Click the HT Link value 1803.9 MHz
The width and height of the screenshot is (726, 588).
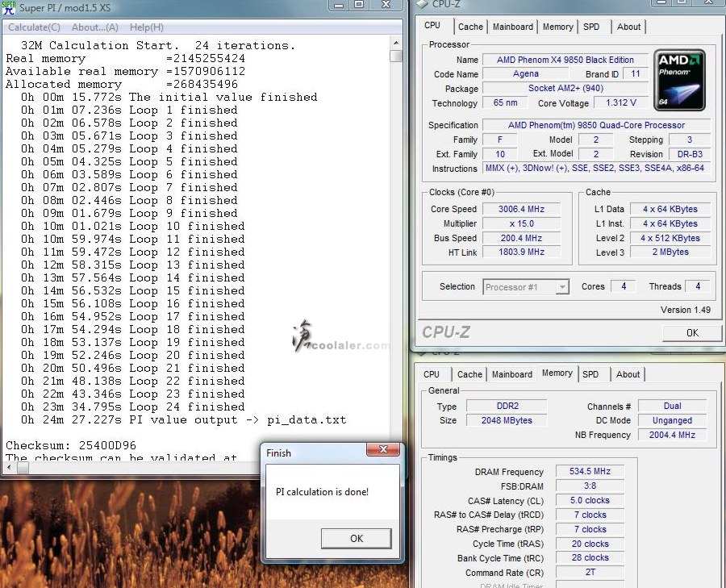point(521,252)
